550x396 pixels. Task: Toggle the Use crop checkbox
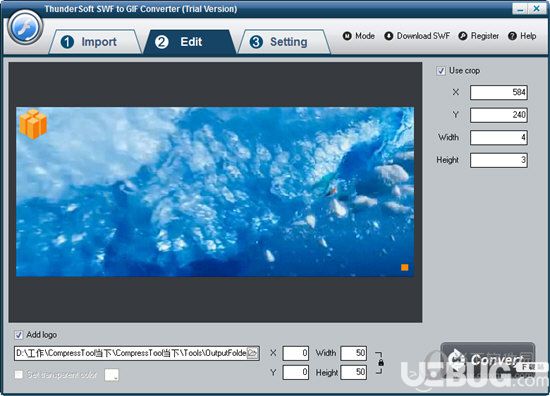[x=441, y=71]
